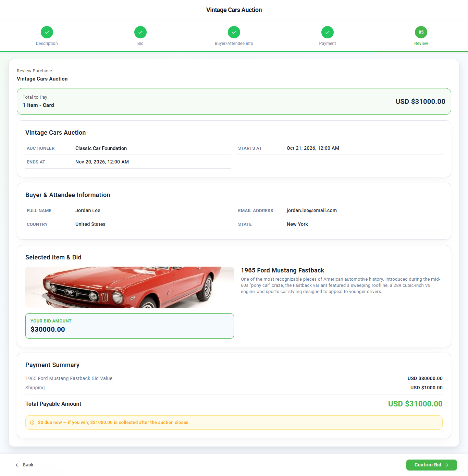
Task: Click the Total to Pay summary banner
Action: click(x=234, y=101)
